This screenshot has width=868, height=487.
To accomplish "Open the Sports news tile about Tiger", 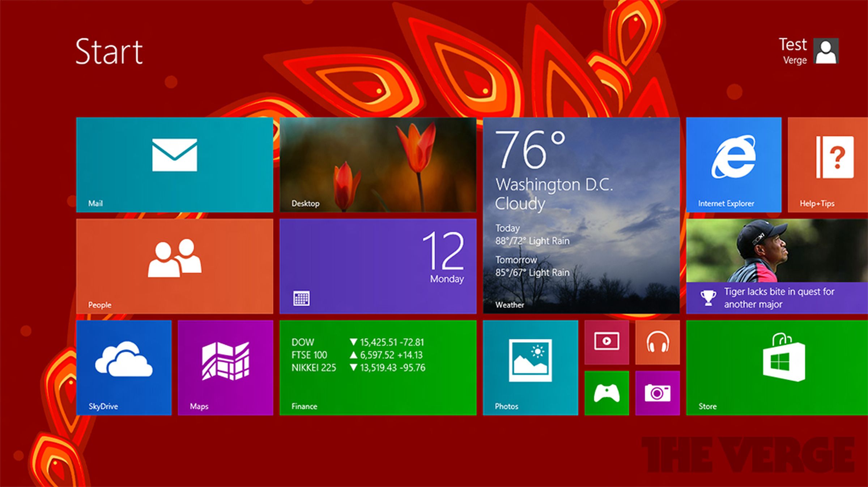I will [777, 266].
